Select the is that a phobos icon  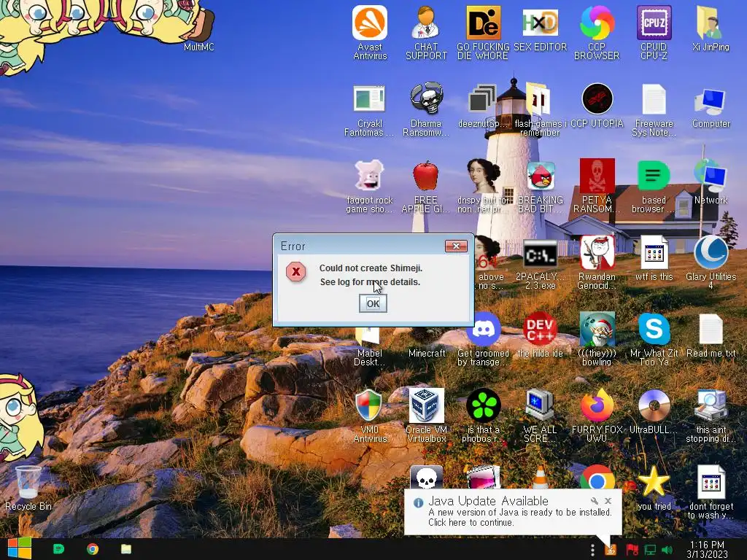tap(483, 416)
